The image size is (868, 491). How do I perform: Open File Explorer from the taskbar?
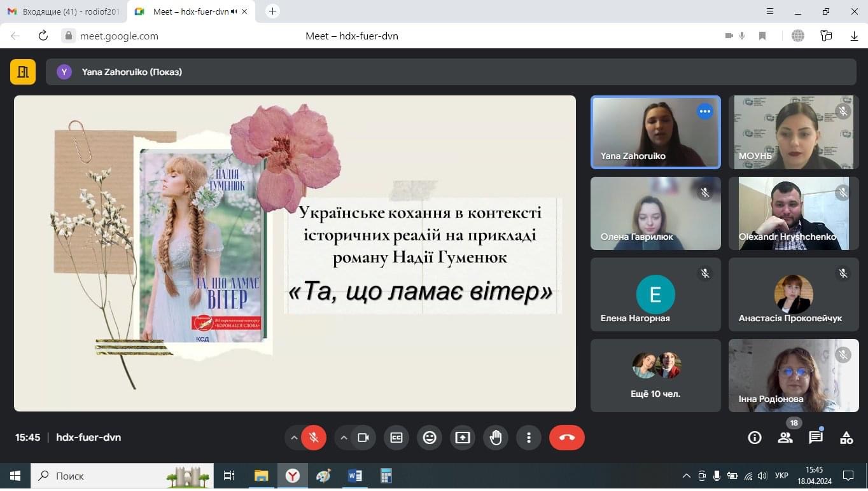[261, 476]
